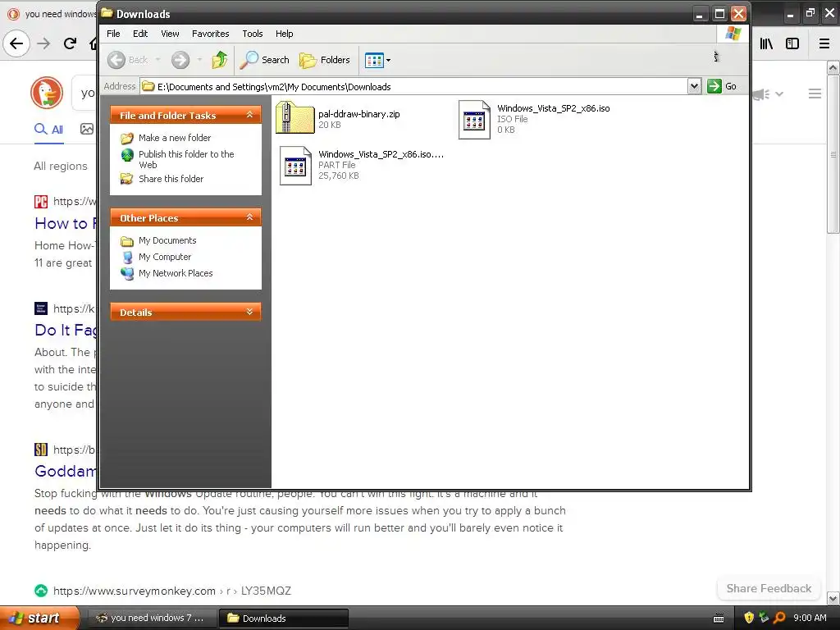Click the browser vertical scrollbar thumb
Screen dimensions: 840x630
[833, 154]
